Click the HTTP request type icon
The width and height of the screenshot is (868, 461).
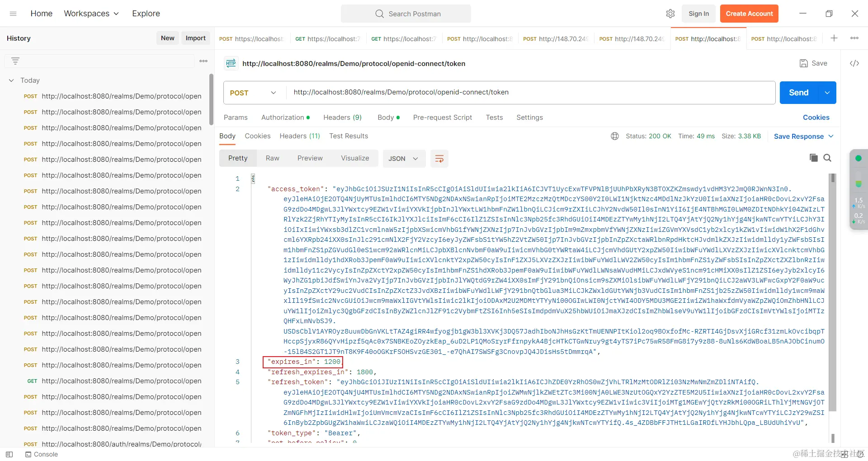click(231, 63)
